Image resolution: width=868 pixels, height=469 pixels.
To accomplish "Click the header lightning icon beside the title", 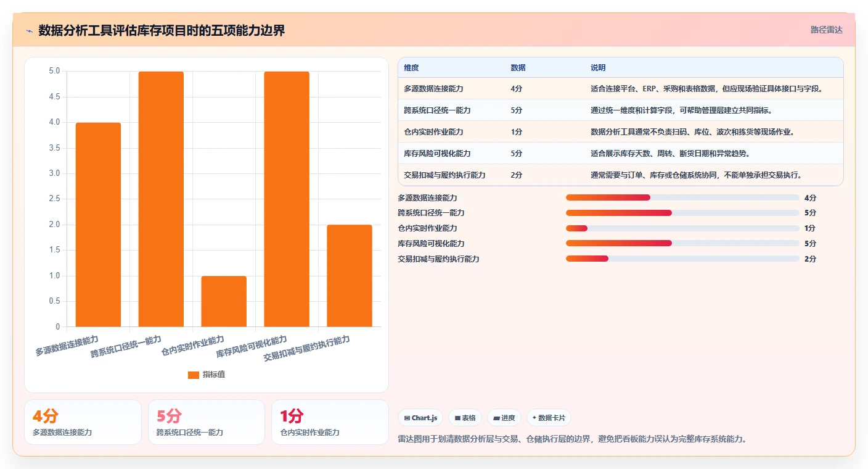I will [x=29, y=30].
